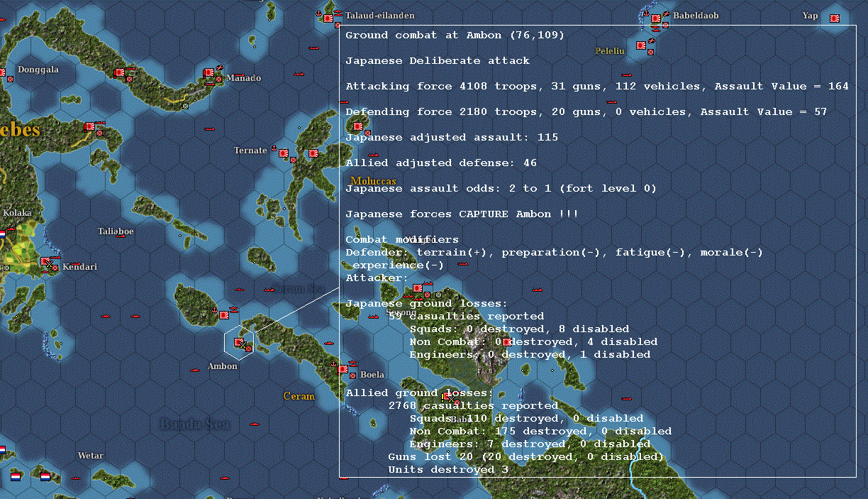Click the 'Attacking force 4108 troops' line

click(597, 87)
